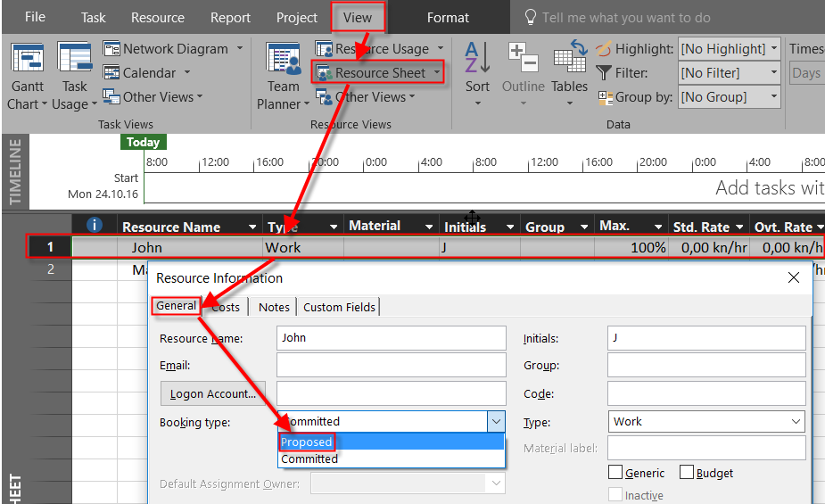Click the Gantt Chart icon

pyautogui.click(x=27, y=59)
